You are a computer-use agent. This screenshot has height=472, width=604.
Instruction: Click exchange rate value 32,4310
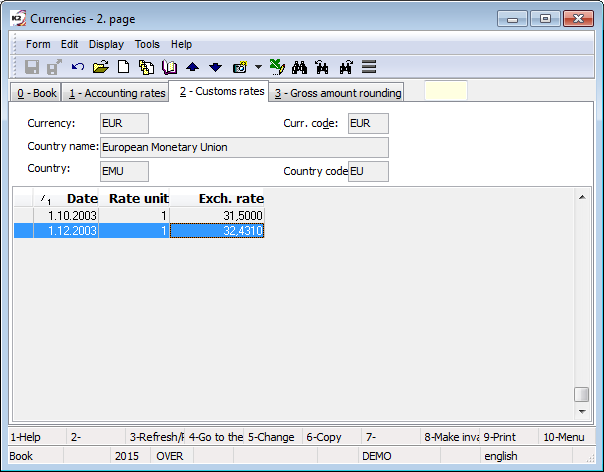[x=217, y=230]
